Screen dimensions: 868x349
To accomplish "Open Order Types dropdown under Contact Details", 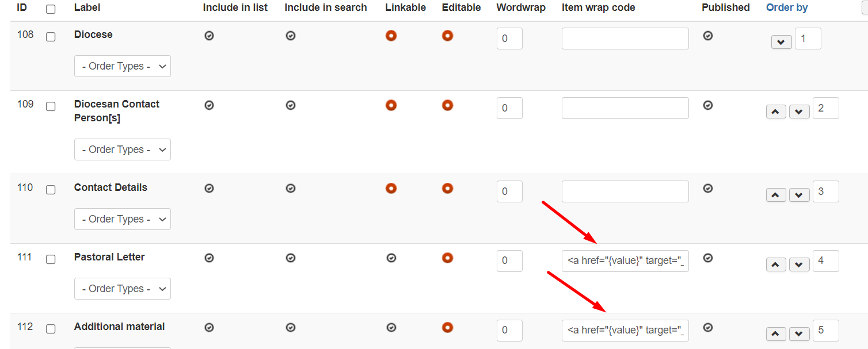I will [123, 219].
